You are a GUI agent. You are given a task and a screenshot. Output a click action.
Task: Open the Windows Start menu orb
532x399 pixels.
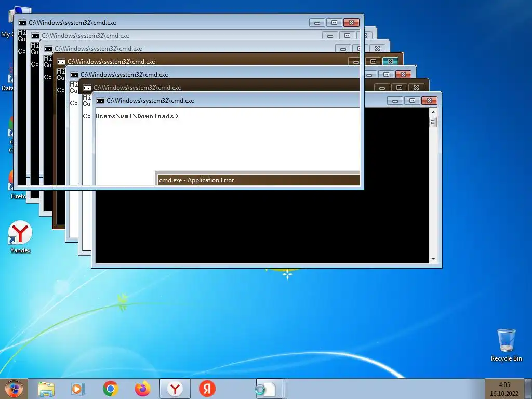pos(14,389)
